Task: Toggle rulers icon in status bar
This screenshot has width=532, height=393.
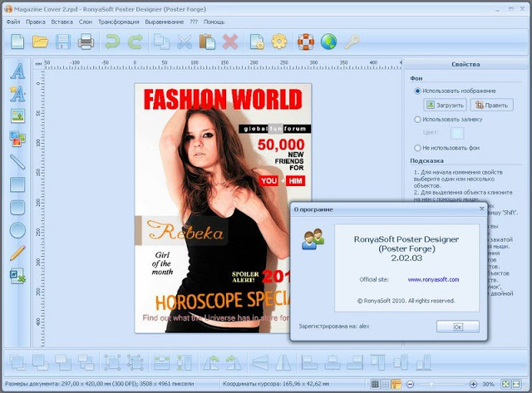Action: [x=396, y=384]
